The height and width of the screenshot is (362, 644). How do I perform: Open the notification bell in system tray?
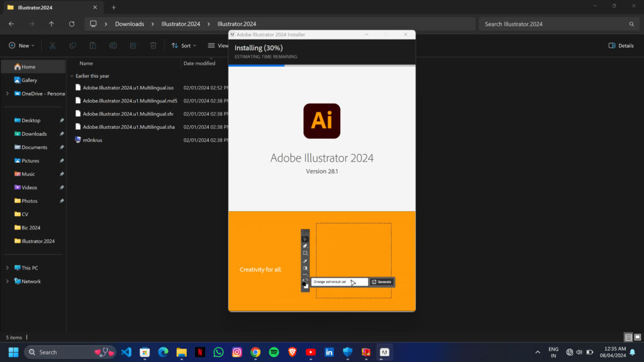pyautogui.click(x=633, y=352)
